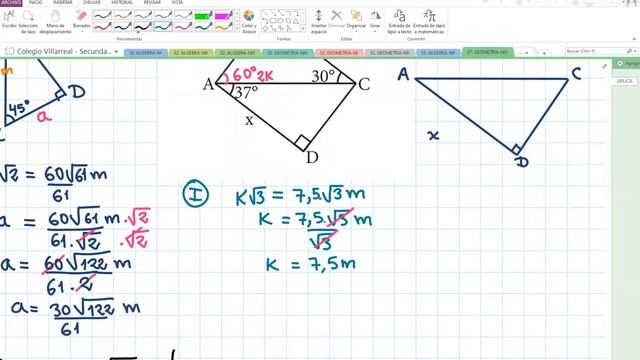Create a new section with plus tab
This screenshot has height=360, width=640.
pos(544,53)
